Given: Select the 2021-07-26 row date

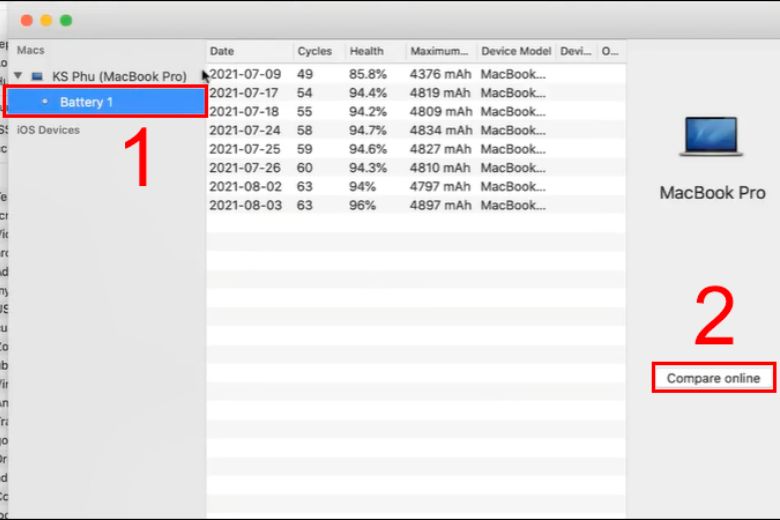Looking at the screenshot, I should (x=245, y=168).
